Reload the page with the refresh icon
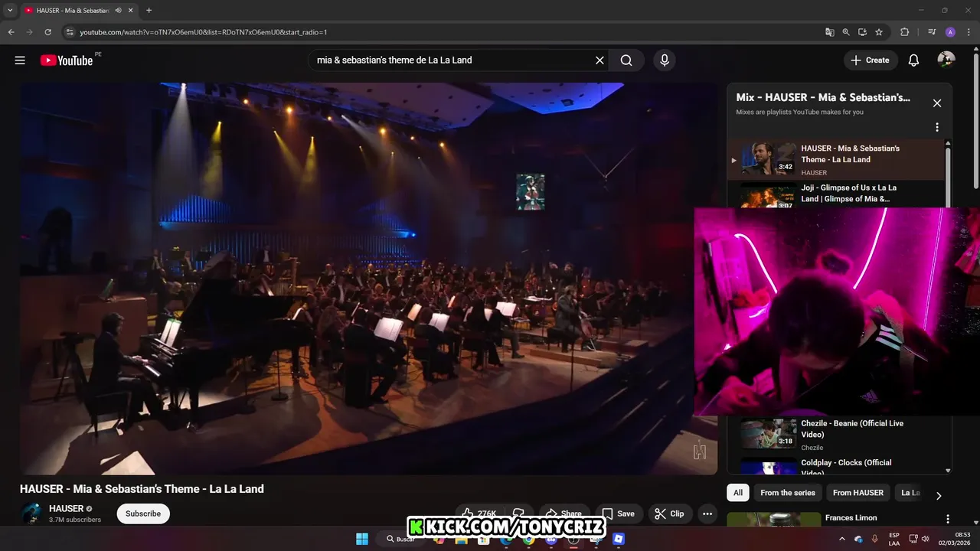 click(47, 32)
